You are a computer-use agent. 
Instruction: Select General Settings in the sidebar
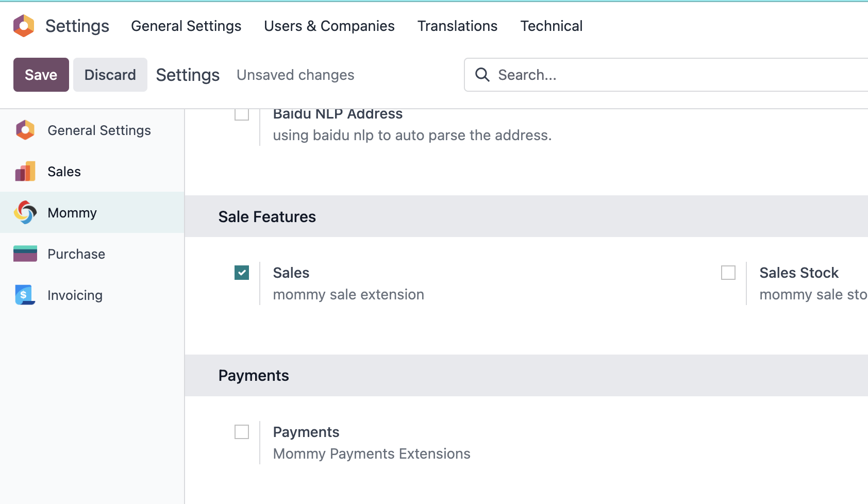point(92,130)
